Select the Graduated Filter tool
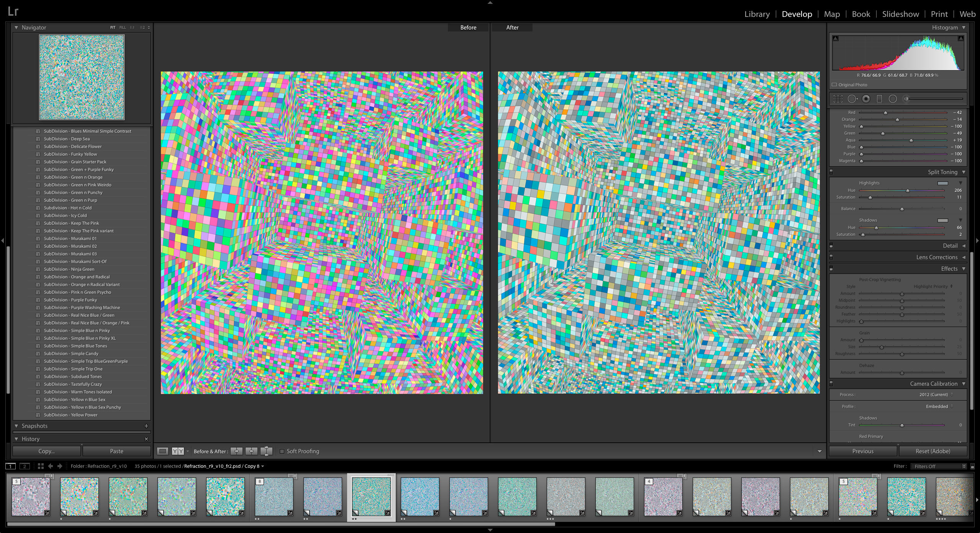980x533 pixels. pyautogui.click(x=879, y=99)
